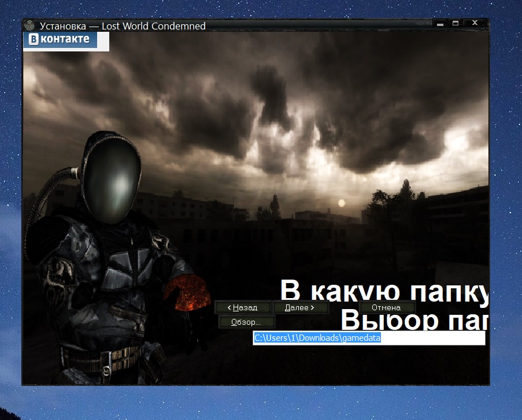Close the Lost World Condemned installer

click(475, 23)
